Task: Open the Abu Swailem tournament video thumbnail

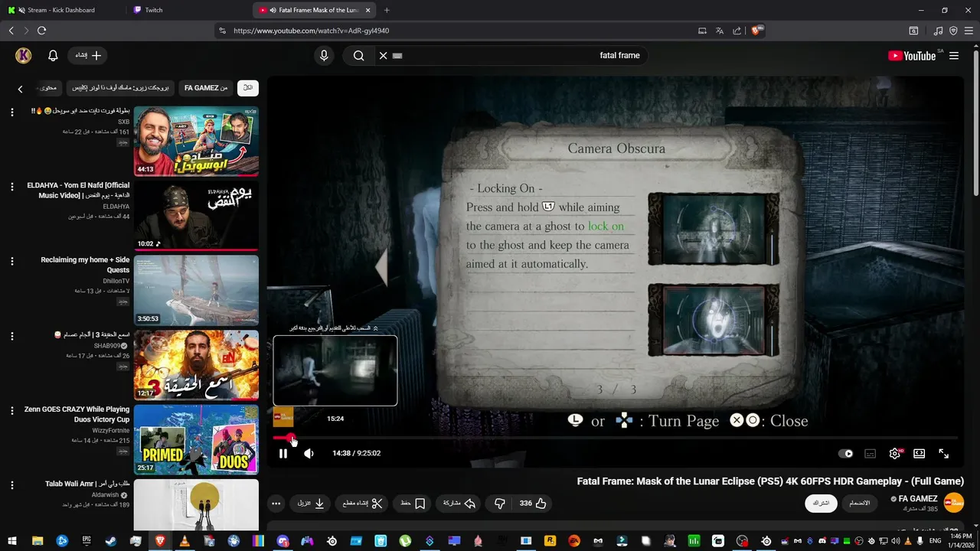Action: click(x=196, y=142)
